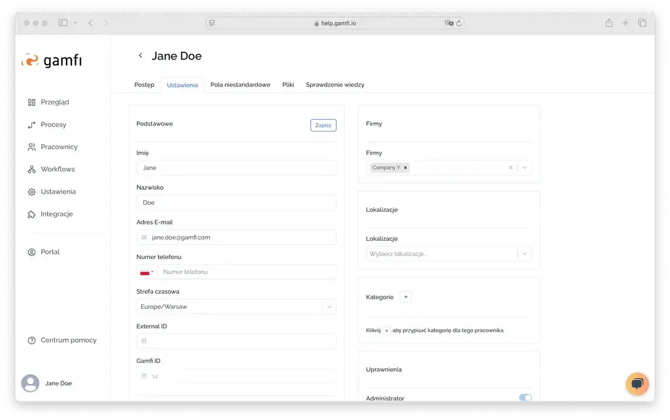Click the Zapisz button

pos(323,126)
